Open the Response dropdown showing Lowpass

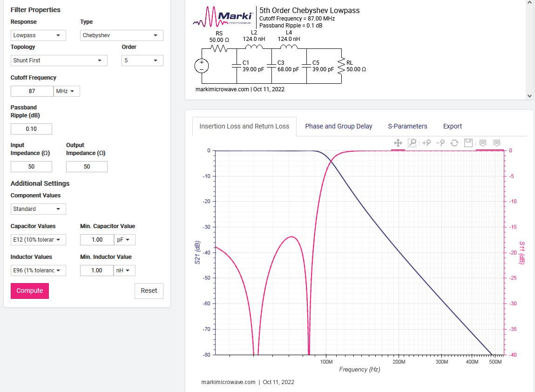pyautogui.click(x=38, y=35)
